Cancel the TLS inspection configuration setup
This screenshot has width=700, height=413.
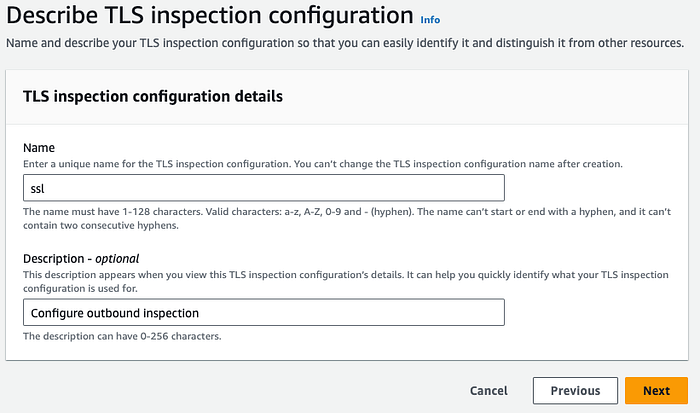coord(488,391)
